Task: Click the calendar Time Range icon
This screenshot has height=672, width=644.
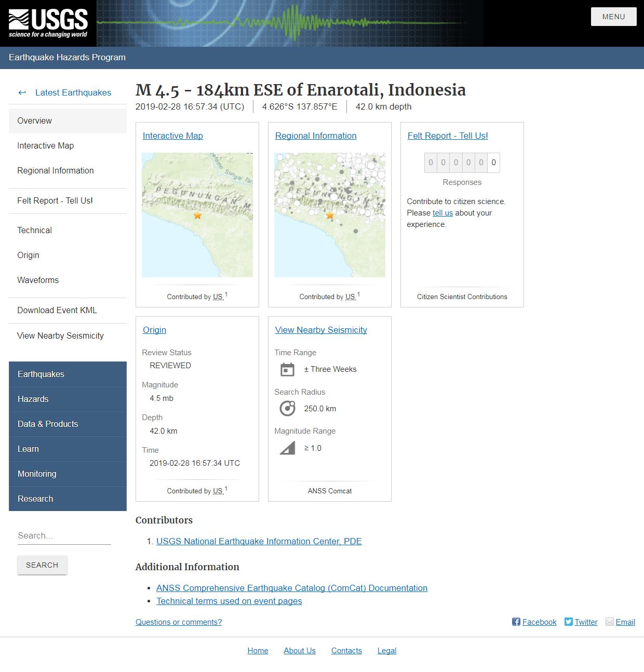Action: 287,369
